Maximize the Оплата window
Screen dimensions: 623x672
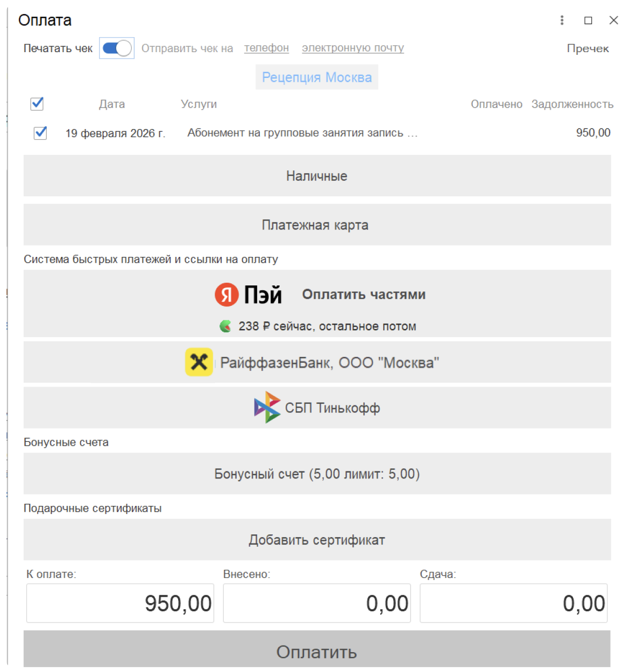(588, 20)
